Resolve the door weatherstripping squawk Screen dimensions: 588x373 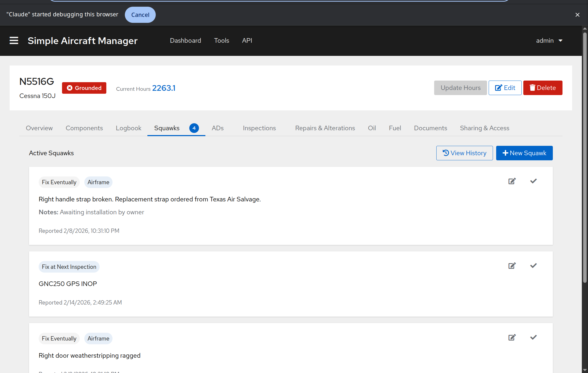[533, 338]
